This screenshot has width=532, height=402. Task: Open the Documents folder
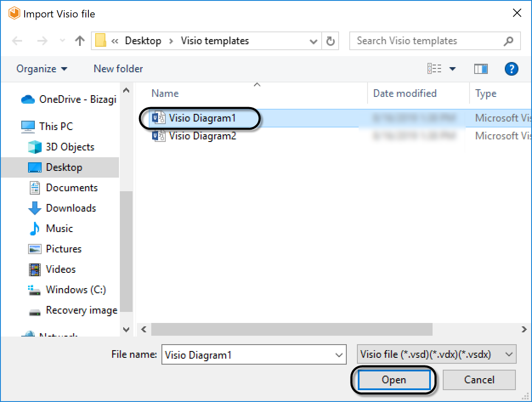click(63, 188)
